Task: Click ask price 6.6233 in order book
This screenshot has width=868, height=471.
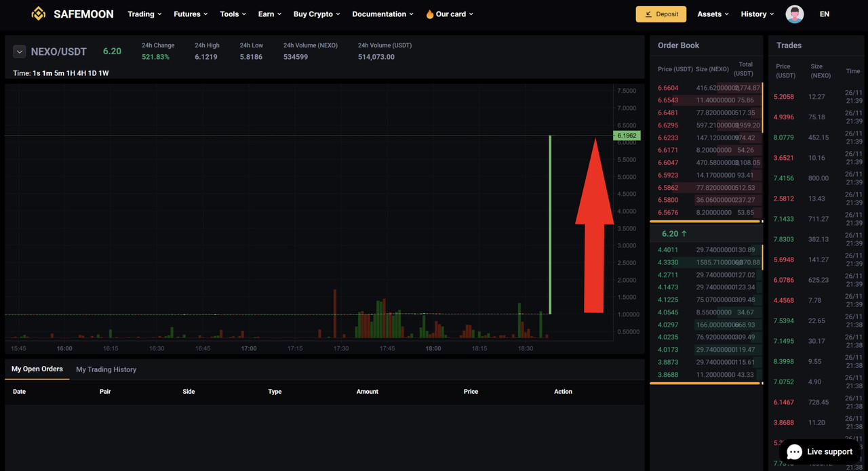Action: click(668, 138)
